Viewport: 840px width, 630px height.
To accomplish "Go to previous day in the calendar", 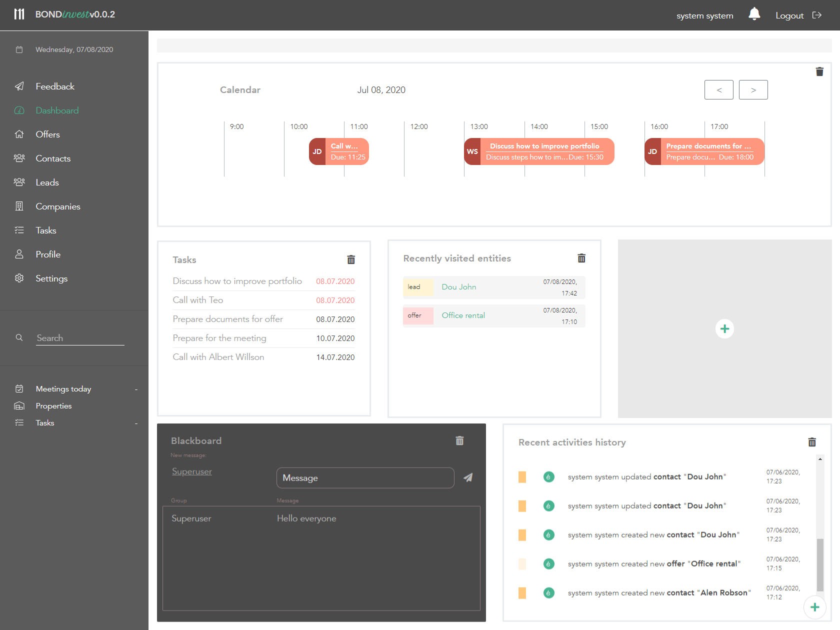I will coord(718,90).
